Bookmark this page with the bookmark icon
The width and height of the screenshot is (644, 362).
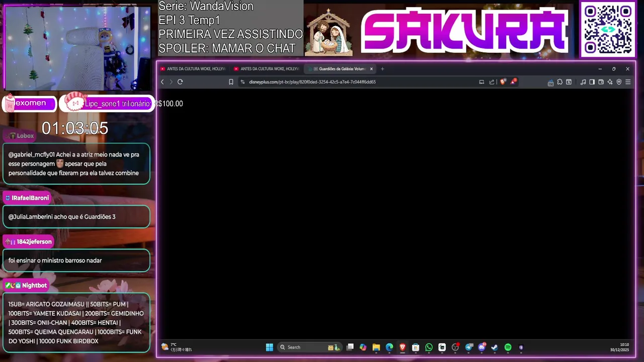click(x=231, y=82)
